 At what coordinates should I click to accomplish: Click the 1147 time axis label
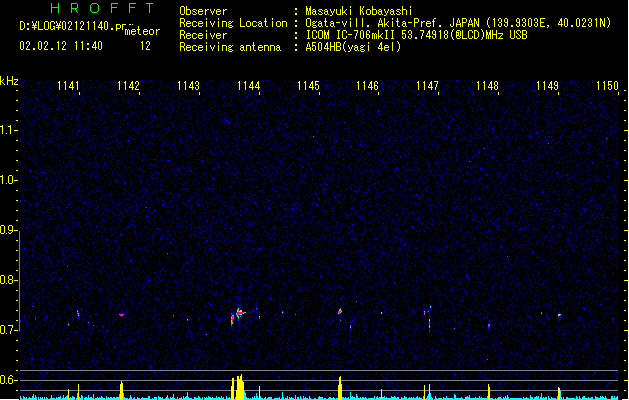coord(427,86)
